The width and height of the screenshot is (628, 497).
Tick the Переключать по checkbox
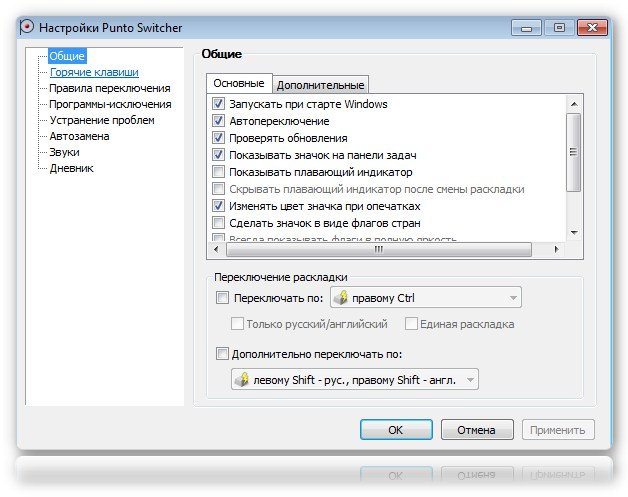(x=222, y=297)
